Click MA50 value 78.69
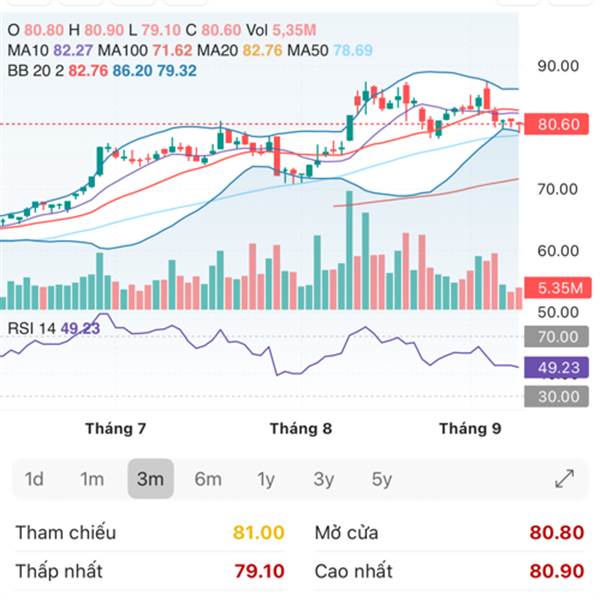 click(x=353, y=51)
